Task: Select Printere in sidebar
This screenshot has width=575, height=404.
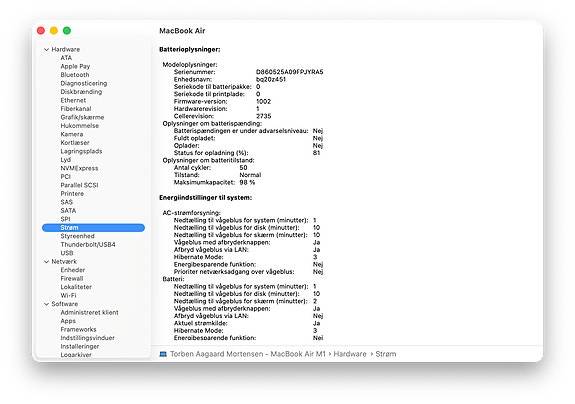Action: click(x=72, y=194)
